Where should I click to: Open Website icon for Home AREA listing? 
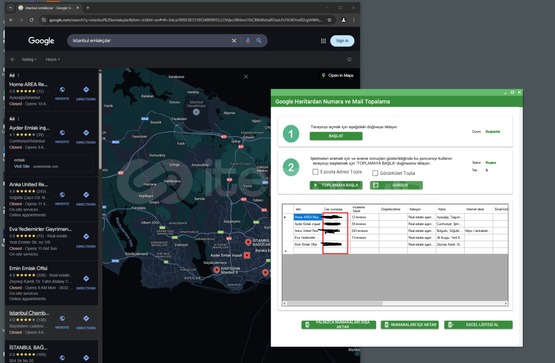(62, 90)
